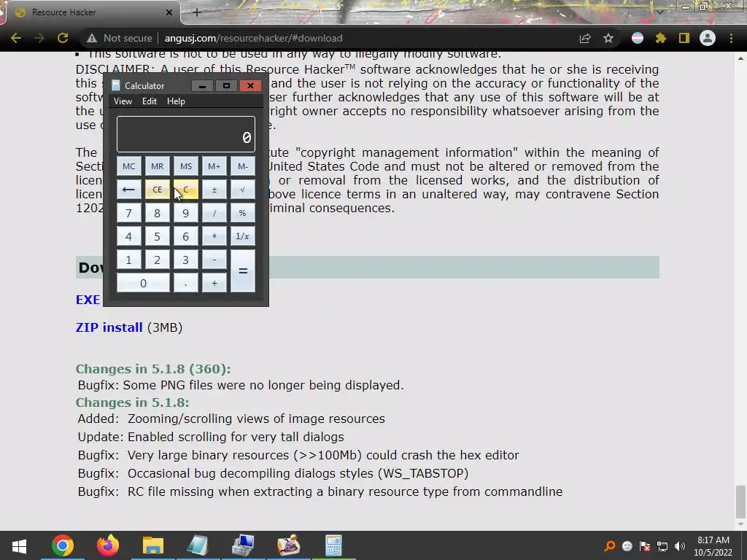
Task: Bookmark this page with the star icon
Action: click(608, 38)
